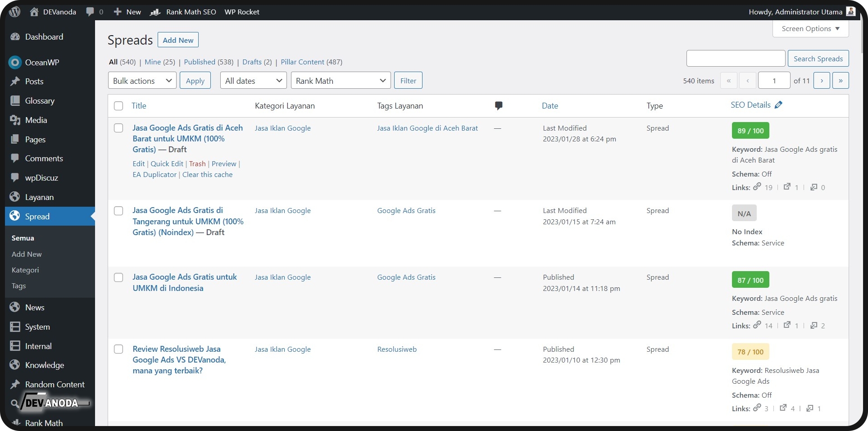Click the 89 / 100 SEO score badge
Screen dimensions: 868x431
[x=750, y=131]
